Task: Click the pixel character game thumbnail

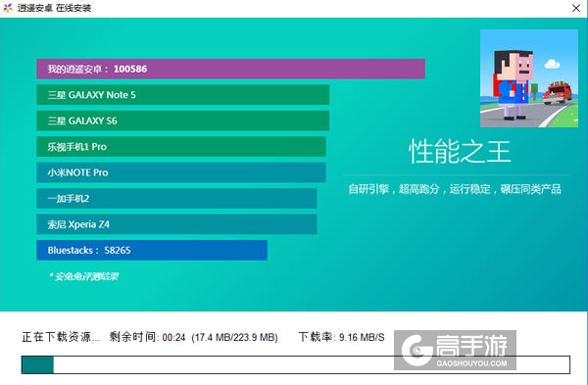Action: [x=529, y=78]
